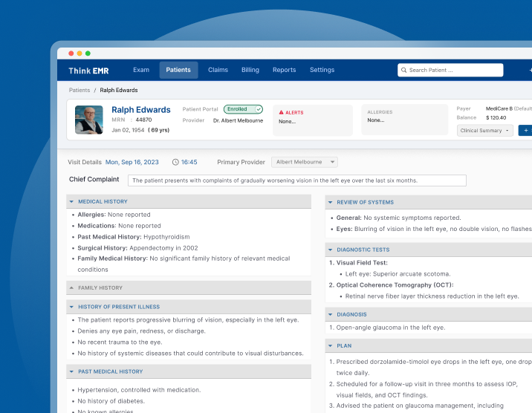
Task: Click the blue plus button by Clinical Summary
Action: 526,130
